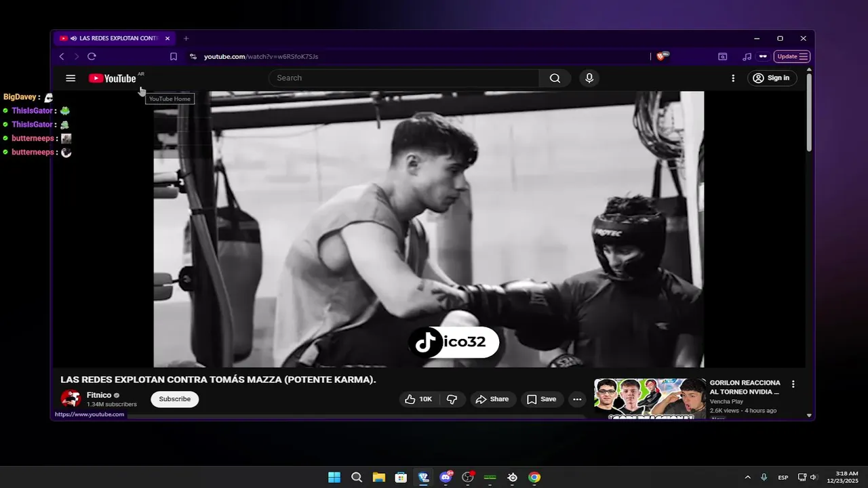The height and width of the screenshot is (488, 868).
Task: Open the Fitnico channel avatar
Action: (x=71, y=399)
